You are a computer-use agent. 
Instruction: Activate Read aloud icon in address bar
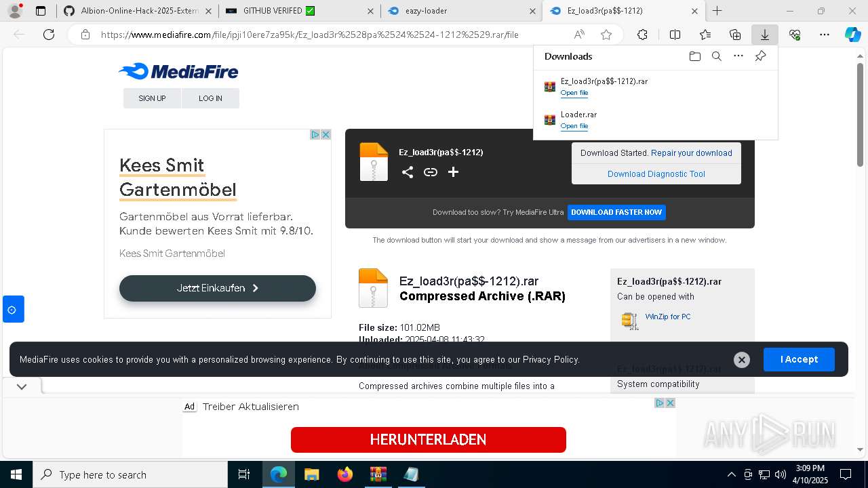[x=579, y=35]
